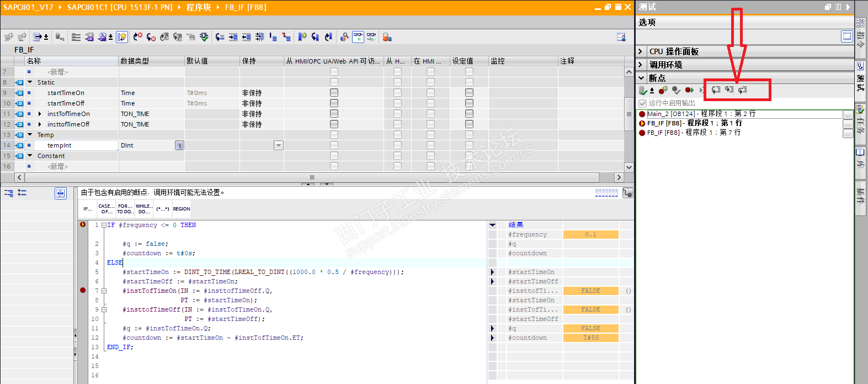Click the set bookmark icon in the toolbar
Viewport: 868px width, 384px height.
point(302,37)
